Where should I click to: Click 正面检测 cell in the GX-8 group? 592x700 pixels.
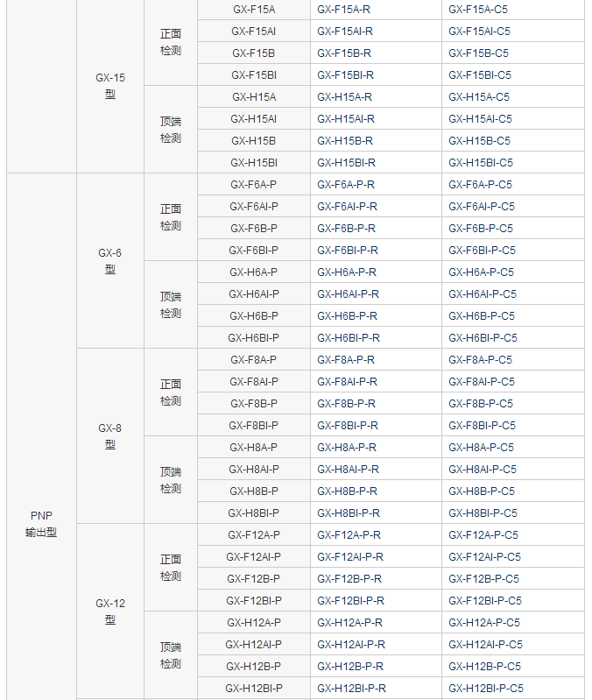coord(171,392)
